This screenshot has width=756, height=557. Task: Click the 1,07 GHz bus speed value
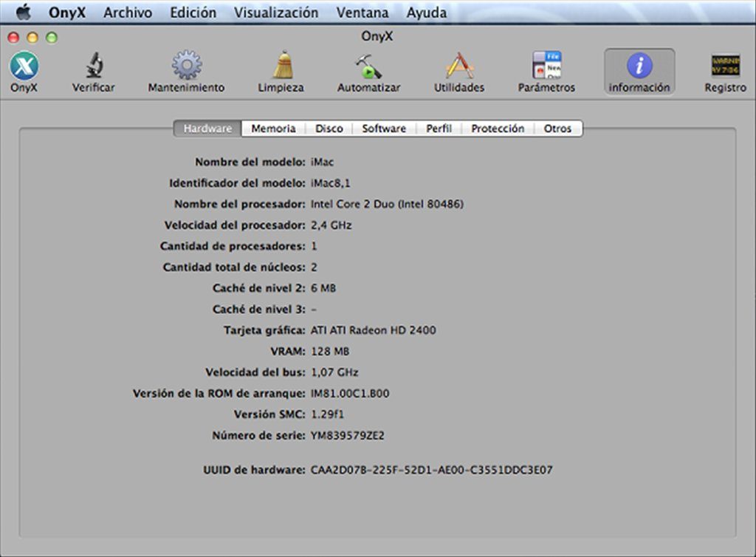(x=334, y=372)
